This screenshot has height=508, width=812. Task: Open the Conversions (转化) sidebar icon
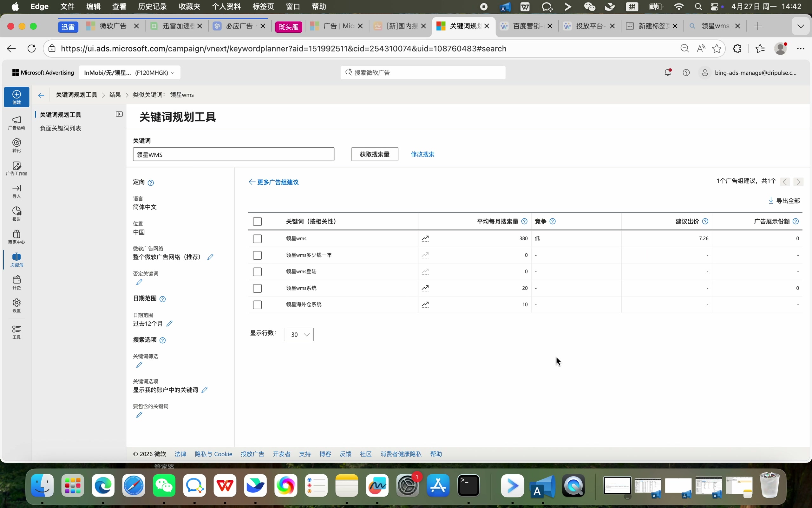[16, 146]
